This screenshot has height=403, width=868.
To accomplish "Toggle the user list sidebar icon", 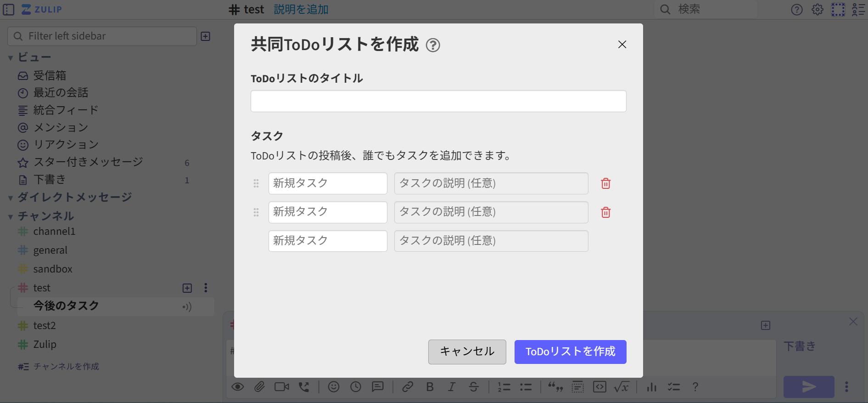I will click(858, 10).
